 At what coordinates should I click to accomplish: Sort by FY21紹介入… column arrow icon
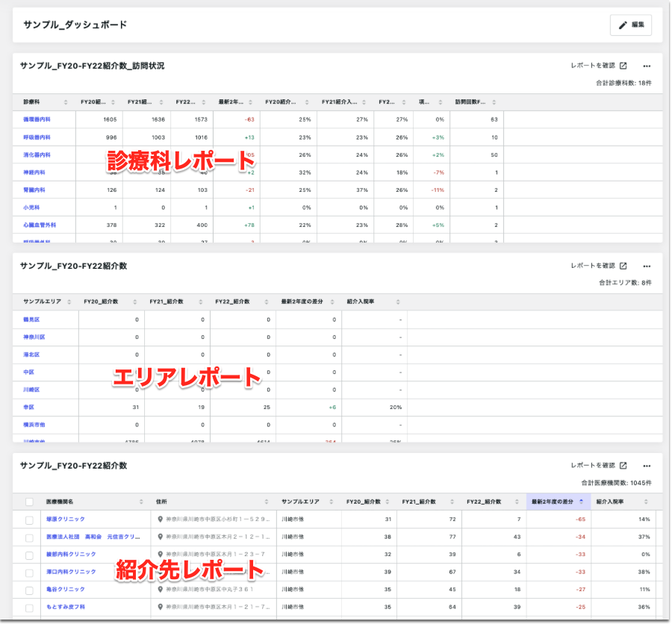pos(364,102)
